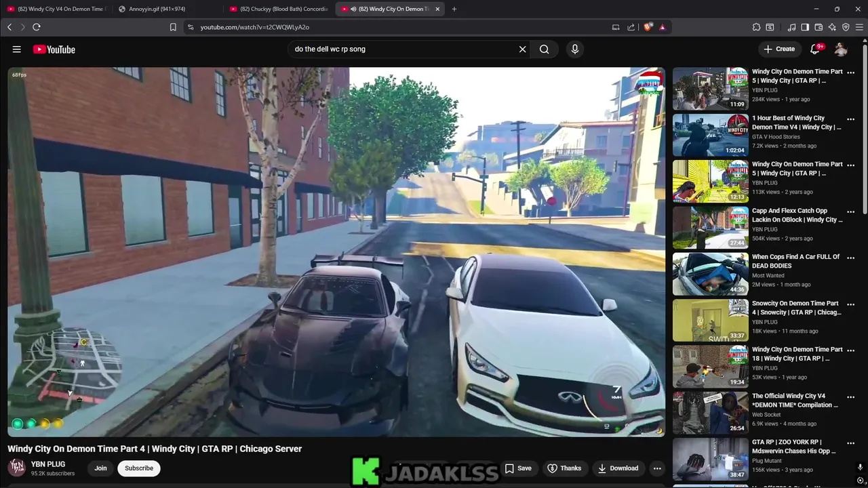868x488 pixels.
Task: Open Brave Shields lion icon
Action: [648, 27]
